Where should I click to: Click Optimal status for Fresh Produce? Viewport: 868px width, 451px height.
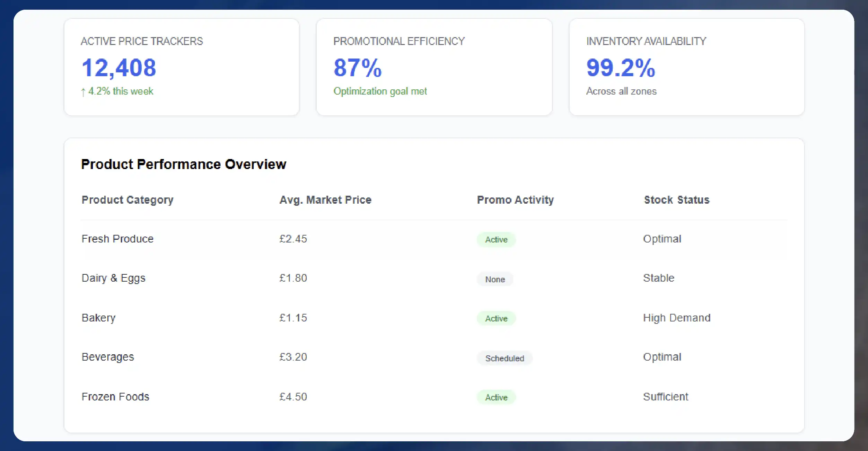[x=662, y=239]
